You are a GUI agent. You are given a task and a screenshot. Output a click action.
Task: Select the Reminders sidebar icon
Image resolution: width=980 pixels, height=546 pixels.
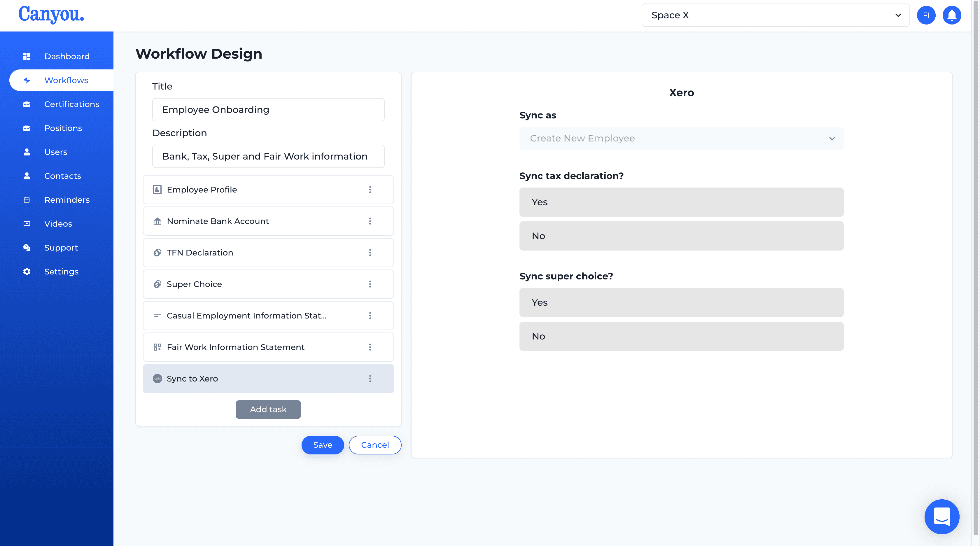(x=26, y=200)
